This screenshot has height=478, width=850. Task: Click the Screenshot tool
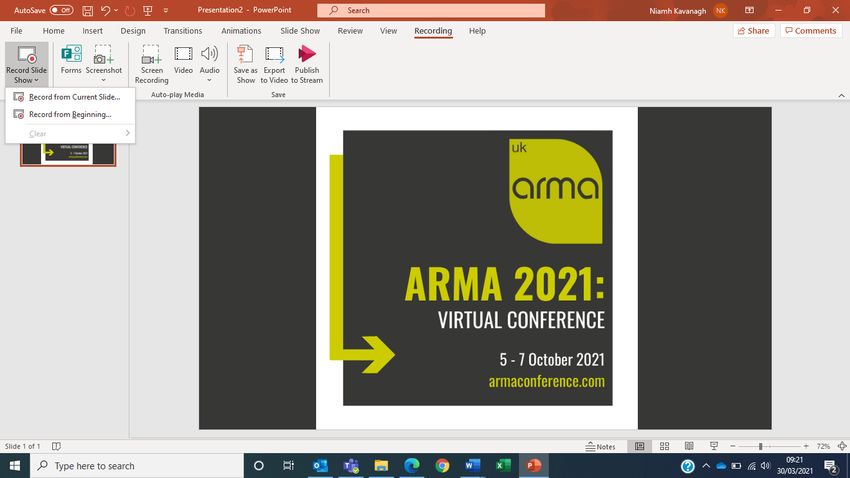click(104, 60)
